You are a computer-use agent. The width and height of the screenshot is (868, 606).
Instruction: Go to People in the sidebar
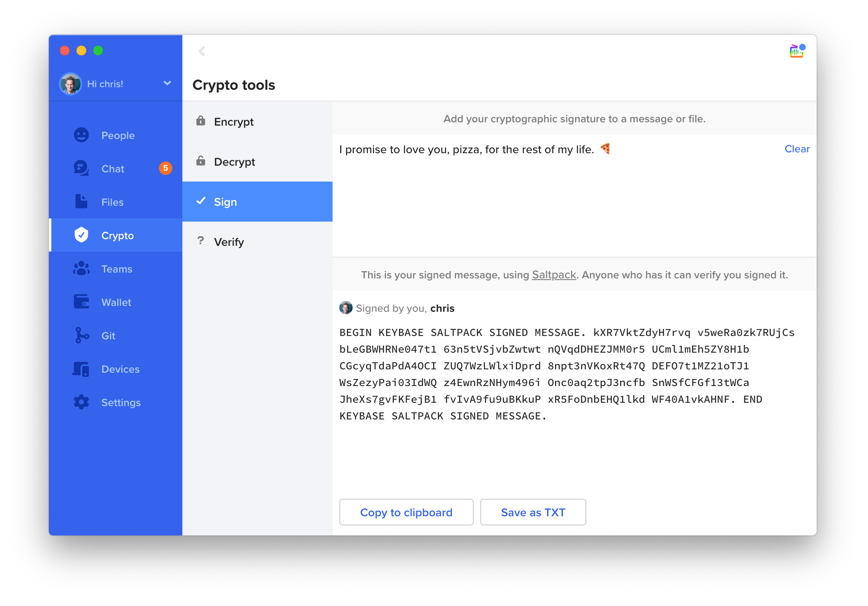pos(116,135)
